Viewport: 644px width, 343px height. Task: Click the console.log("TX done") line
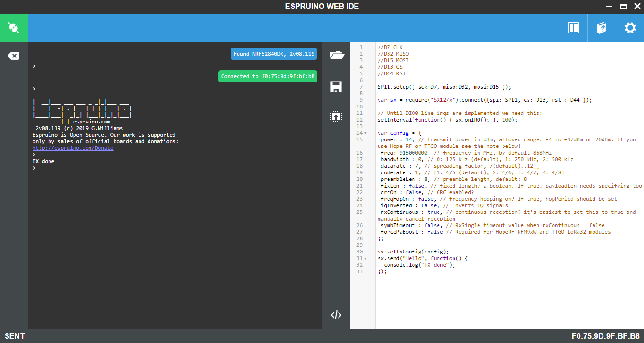tap(420, 265)
